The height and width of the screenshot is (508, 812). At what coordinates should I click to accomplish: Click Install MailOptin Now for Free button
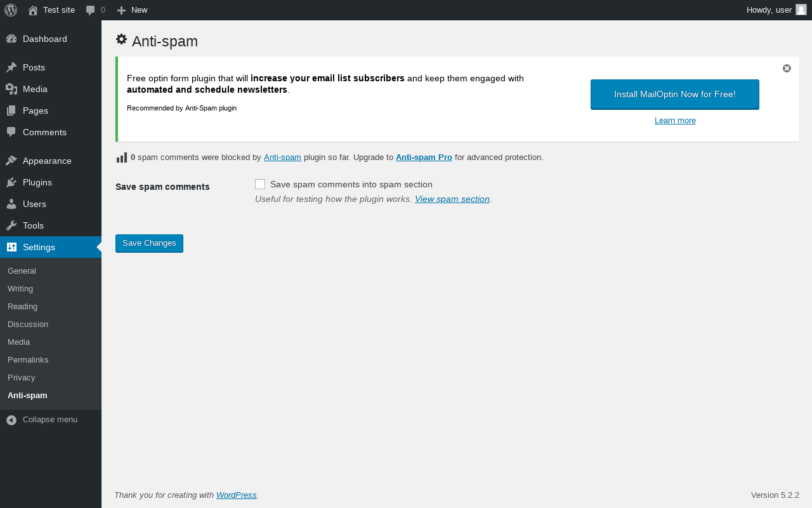[674, 94]
